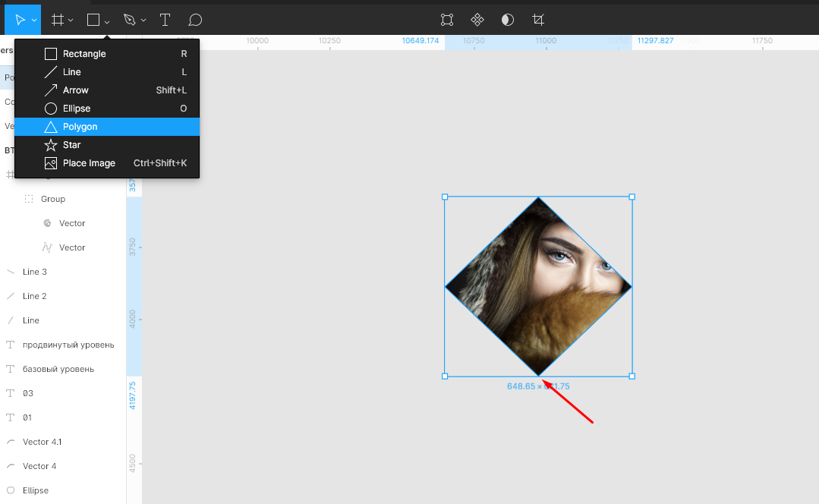Click the diamond-masked photo on canvas

pyautogui.click(x=538, y=287)
